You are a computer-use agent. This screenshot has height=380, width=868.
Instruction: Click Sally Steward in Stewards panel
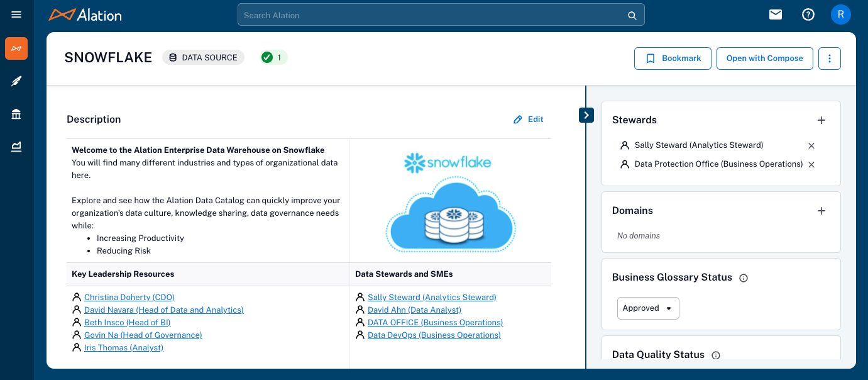(699, 145)
